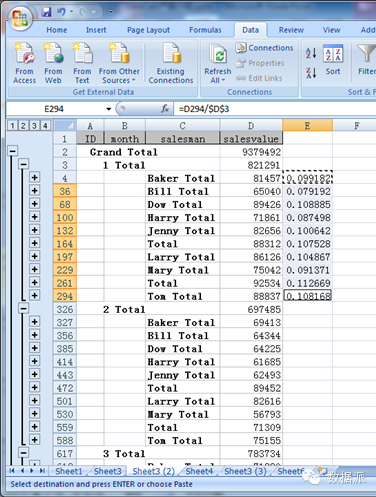Select cell with 697485

click(x=251, y=309)
